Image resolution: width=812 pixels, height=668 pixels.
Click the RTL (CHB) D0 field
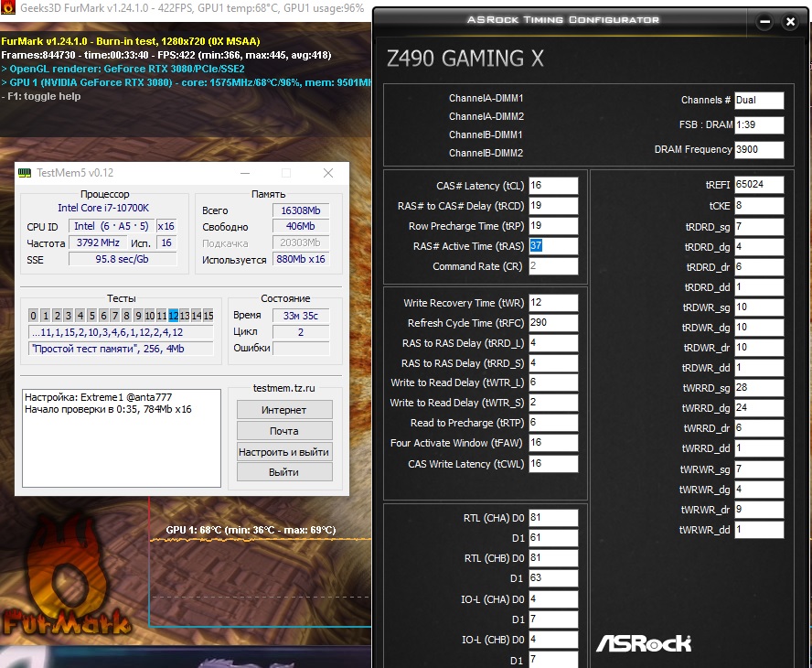[553, 558]
